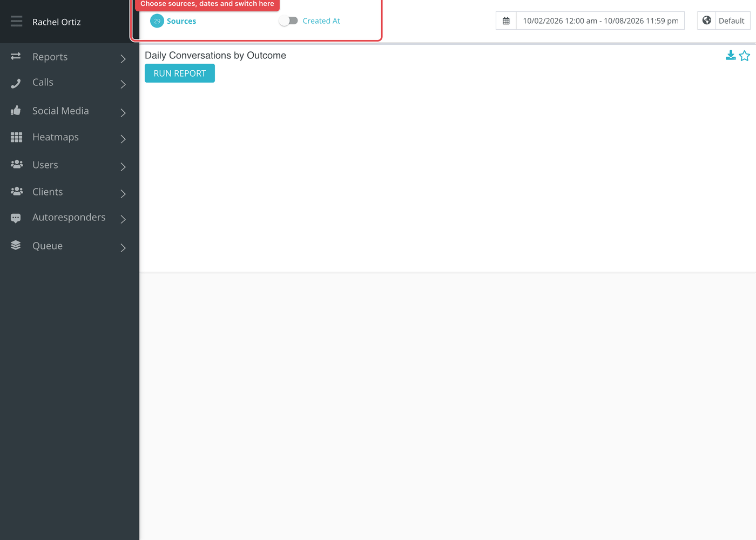Image resolution: width=756 pixels, height=540 pixels.
Task: Click the date range input field
Action: 600,21
